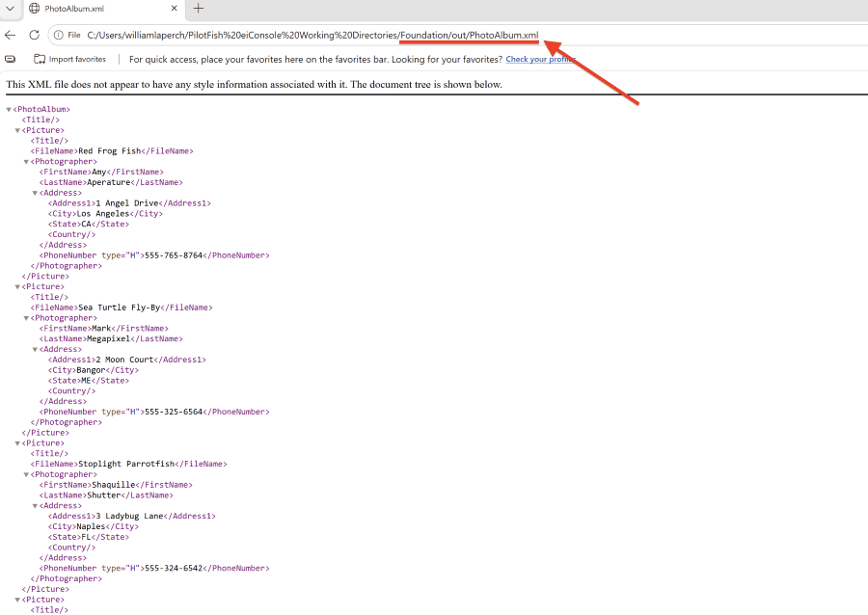Close the PhotoAlbum.xml tab

coord(174,9)
